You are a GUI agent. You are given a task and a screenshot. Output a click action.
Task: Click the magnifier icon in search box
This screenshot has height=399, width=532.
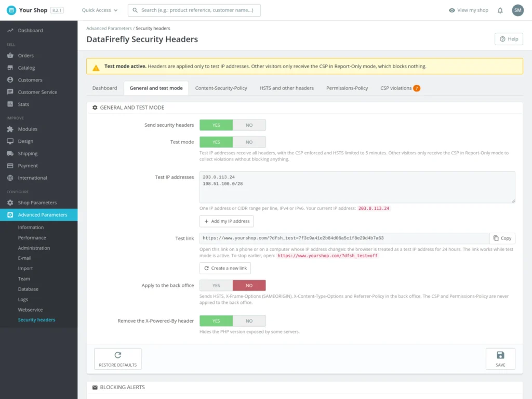tap(135, 10)
